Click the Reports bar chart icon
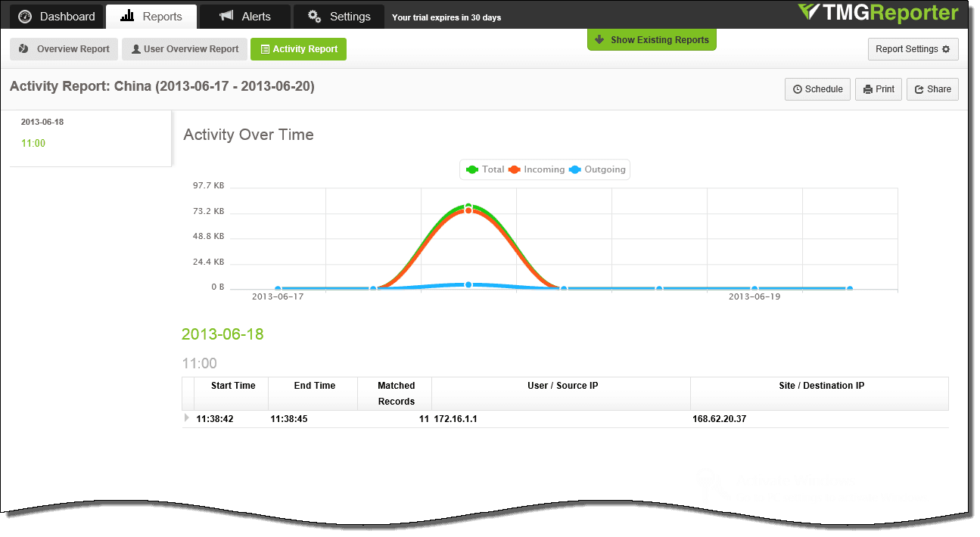The width and height of the screenshot is (980, 537). pos(127,16)
